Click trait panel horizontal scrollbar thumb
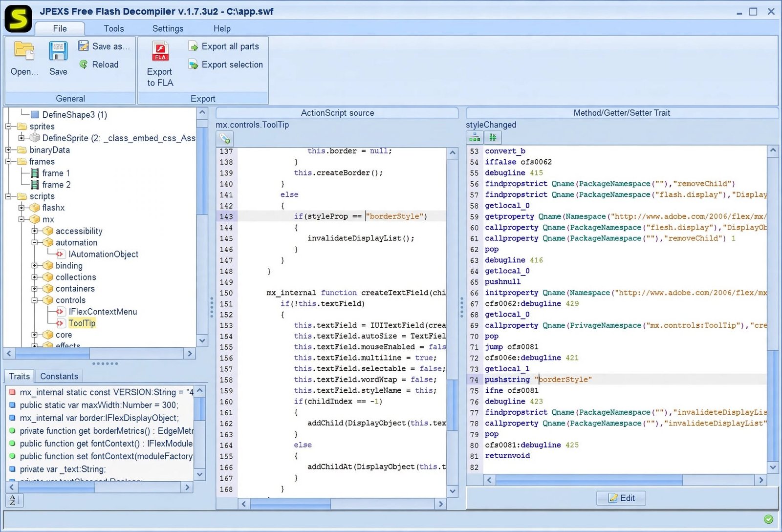The width and height of the screenshot is (782, 532). [589, 480]
